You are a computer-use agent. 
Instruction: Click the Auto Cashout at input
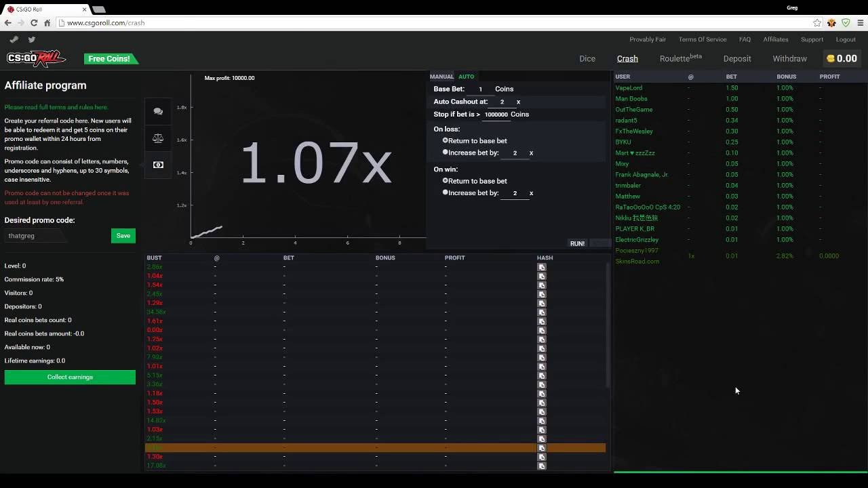coord(502,102)
